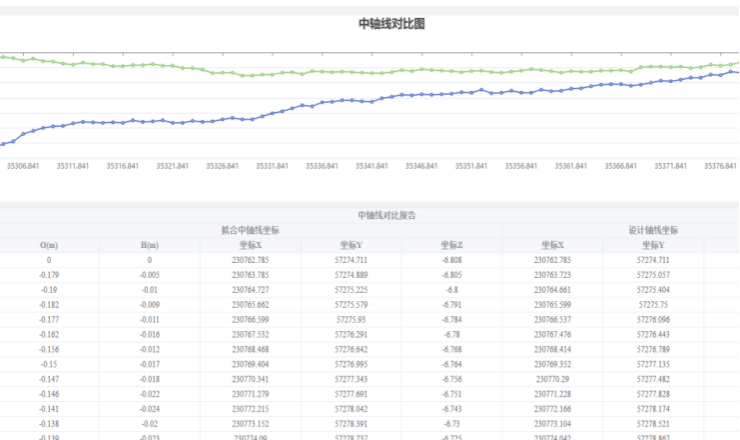Click the Z value -6.768
Image resolution: width=740 pixels, height=440 pixels.
click(x=452, y=349)
